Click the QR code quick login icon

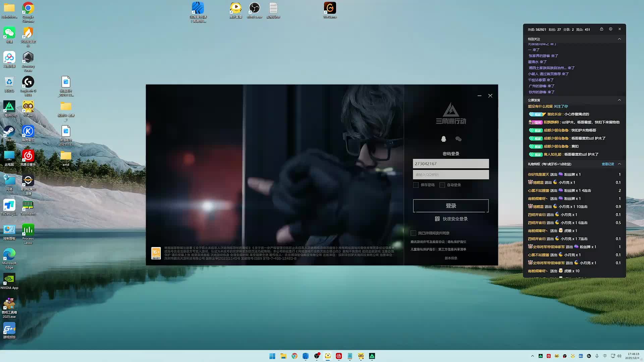click(437, 219)
